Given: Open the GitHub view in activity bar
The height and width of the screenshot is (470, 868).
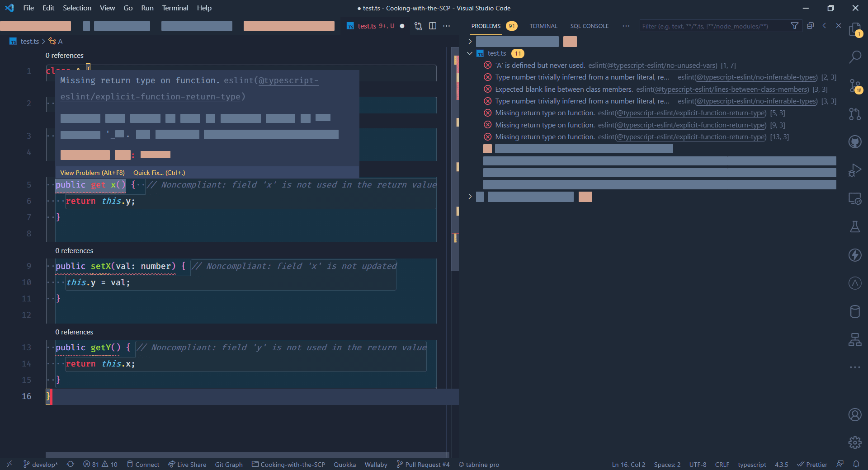Looking at the screenshot, I should click(x=855, y=142).
